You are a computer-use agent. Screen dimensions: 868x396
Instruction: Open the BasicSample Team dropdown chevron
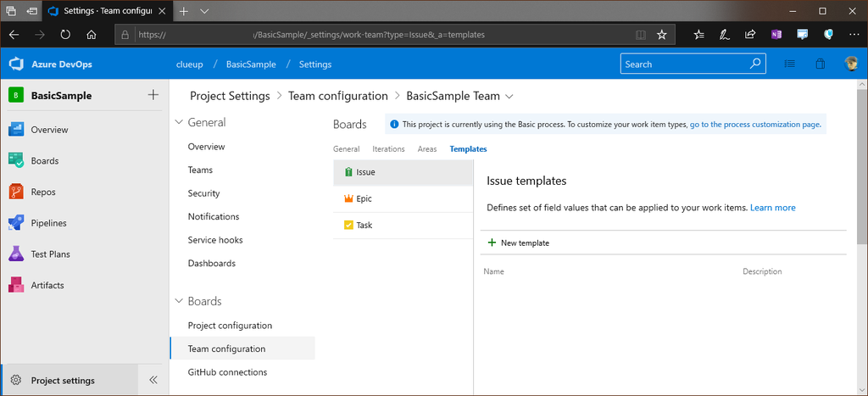click(509, 97)
